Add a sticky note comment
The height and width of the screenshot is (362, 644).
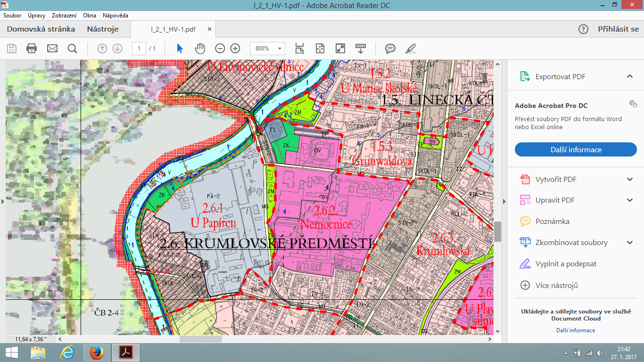[x=390, y=48]
